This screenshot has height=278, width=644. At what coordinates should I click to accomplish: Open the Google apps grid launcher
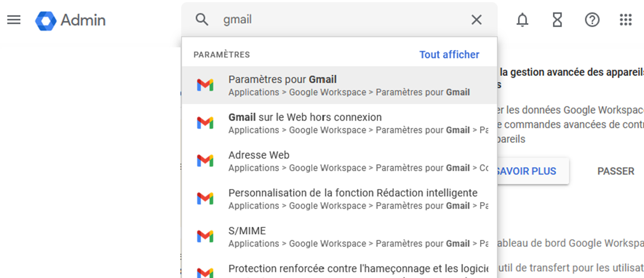(625, 20)
